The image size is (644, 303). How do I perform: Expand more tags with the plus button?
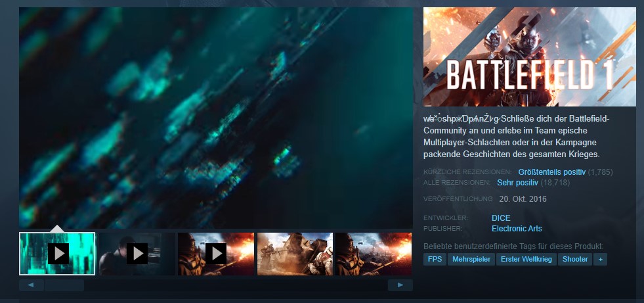600,260
